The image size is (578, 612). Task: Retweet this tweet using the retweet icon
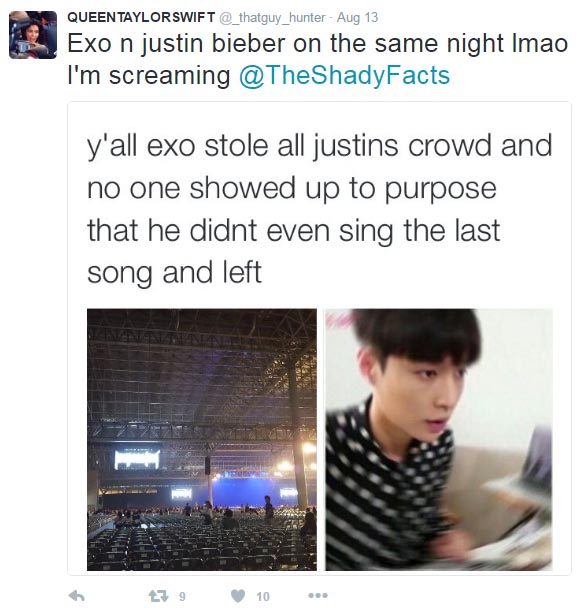coord(158,596)
